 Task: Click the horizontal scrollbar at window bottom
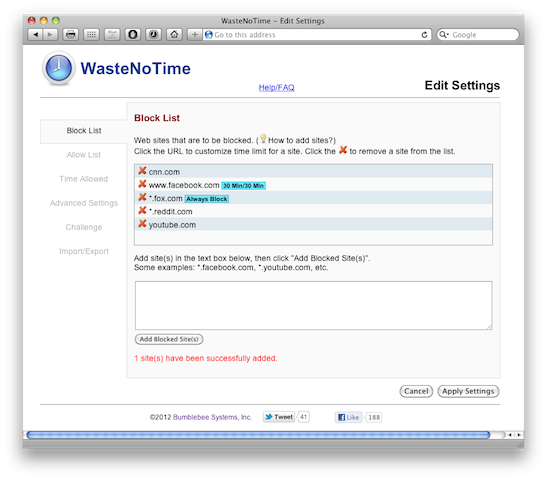point(258,435)
